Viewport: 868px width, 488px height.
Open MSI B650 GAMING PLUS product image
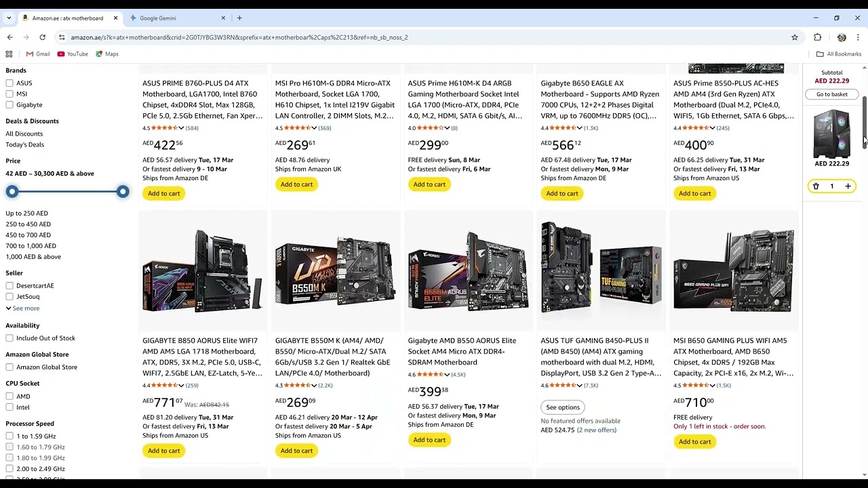pos(734,270)
